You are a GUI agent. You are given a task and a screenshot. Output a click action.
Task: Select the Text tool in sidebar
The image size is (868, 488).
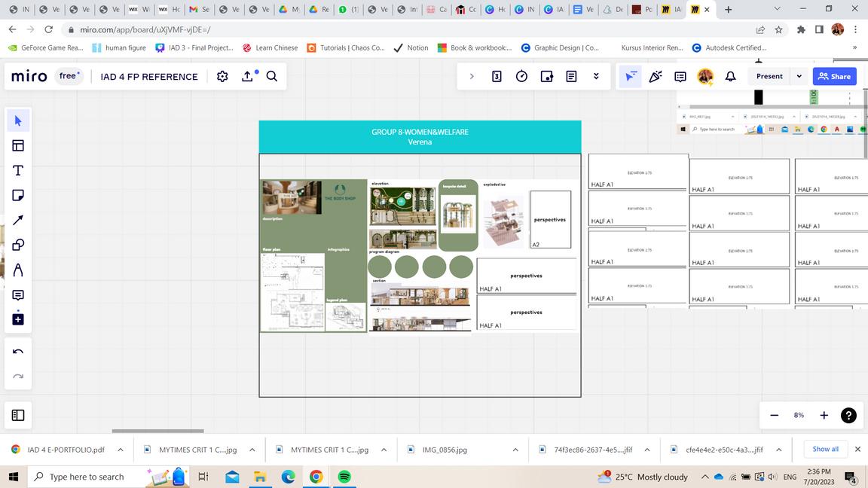(x=18, y=170)
